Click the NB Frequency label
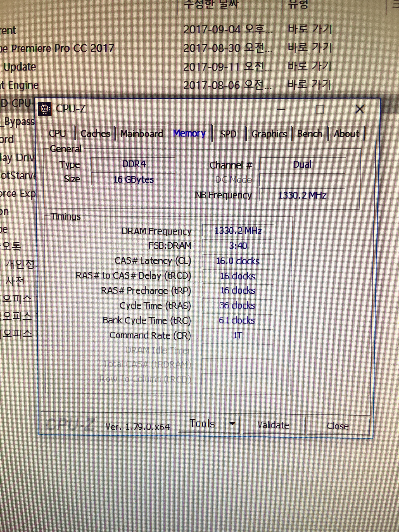The width and height of the screenshot is (399, 532). tap(223, 195)
